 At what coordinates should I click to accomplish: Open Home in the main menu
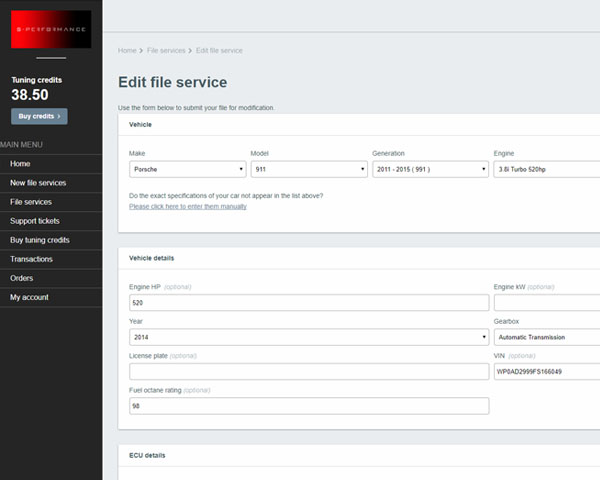click(21, 164)
